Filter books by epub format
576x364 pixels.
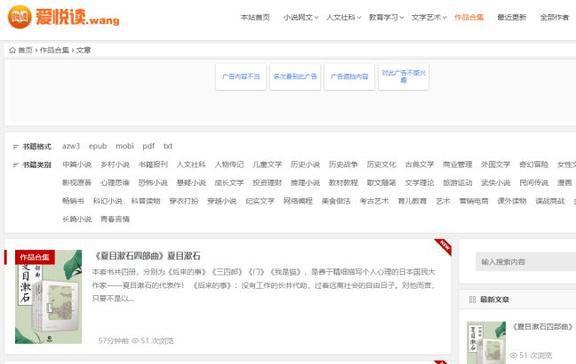[x=98, y=146]
